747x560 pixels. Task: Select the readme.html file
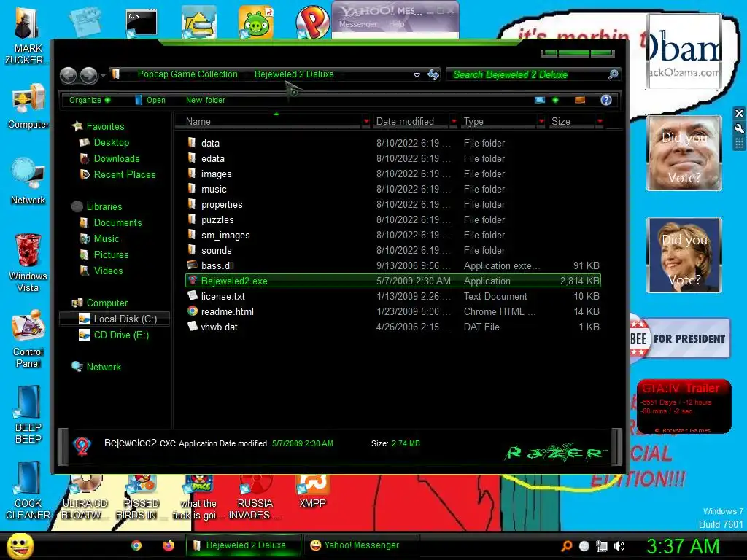(x=393, y=311)
